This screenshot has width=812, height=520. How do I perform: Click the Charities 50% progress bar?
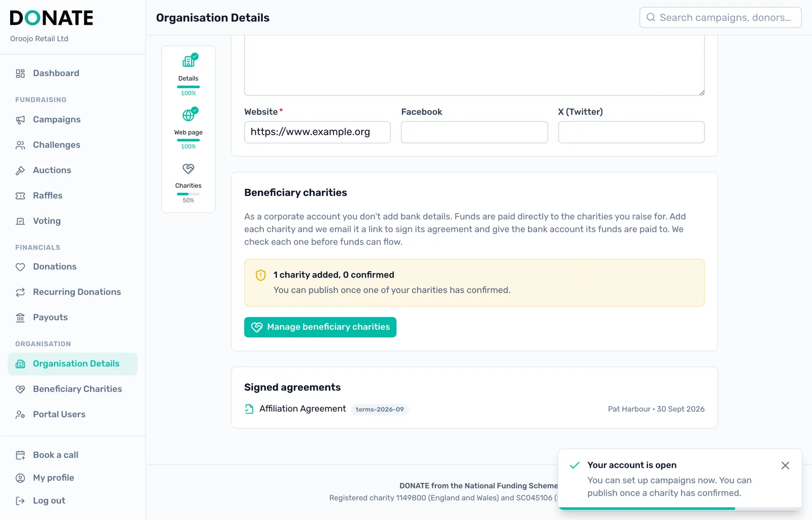[188, 194]
